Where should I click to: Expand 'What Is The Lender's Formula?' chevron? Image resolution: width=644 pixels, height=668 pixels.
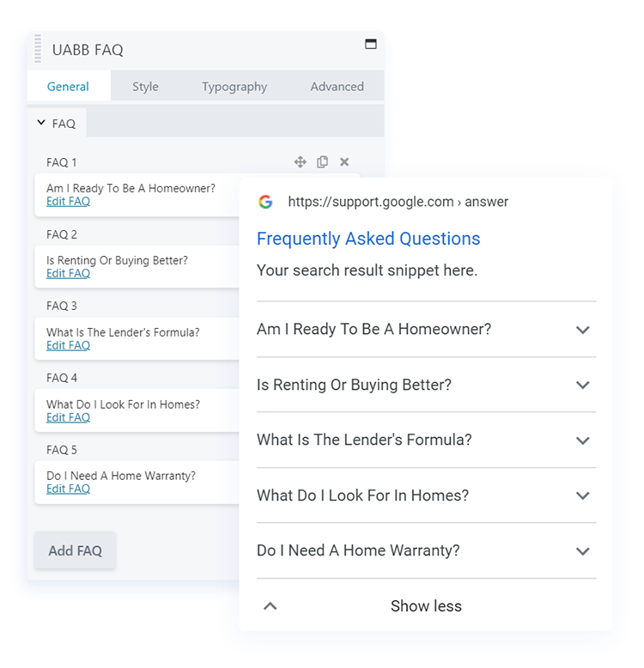point(583,440)
